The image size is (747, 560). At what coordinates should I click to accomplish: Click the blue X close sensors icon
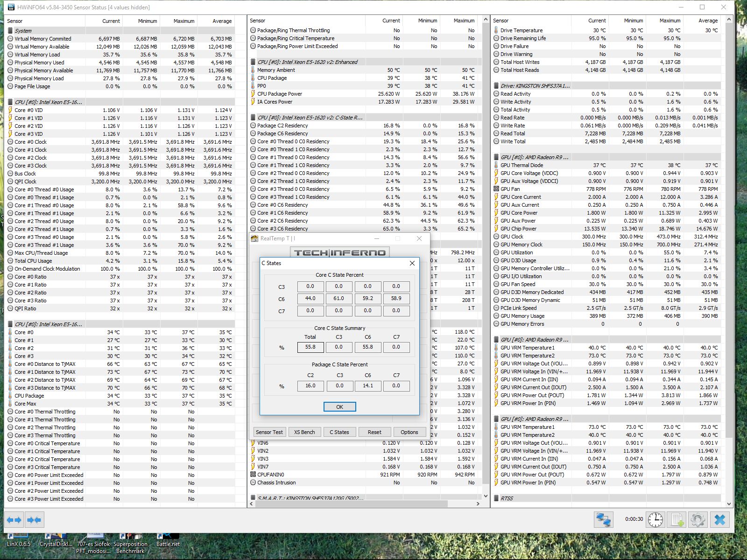pyautogui.click(x=720, y=520)
